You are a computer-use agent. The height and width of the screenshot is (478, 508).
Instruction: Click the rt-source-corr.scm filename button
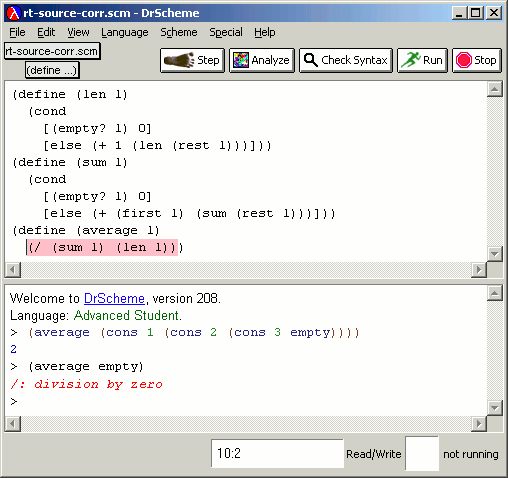tap(52, 51)
